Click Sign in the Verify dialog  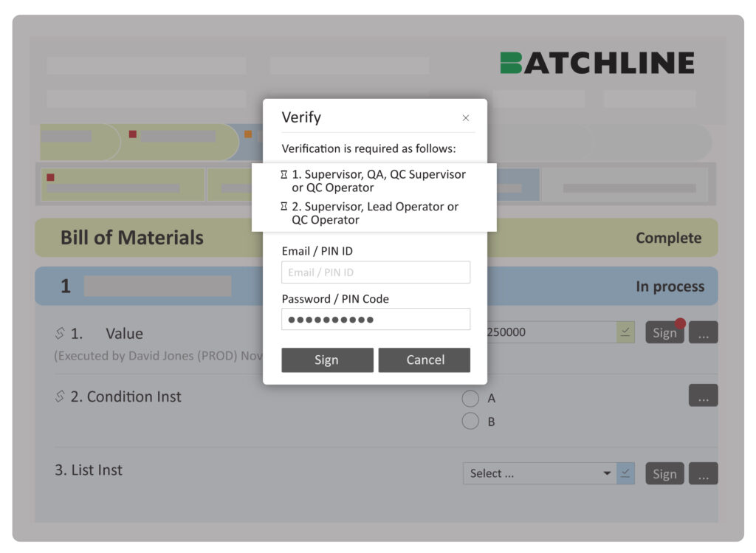point(327,360)
